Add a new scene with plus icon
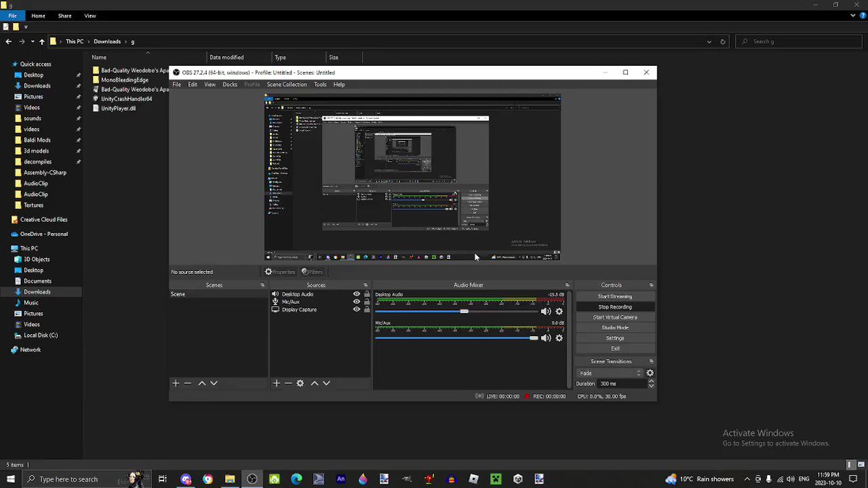The image size is (868, 488). click(175, 383)
